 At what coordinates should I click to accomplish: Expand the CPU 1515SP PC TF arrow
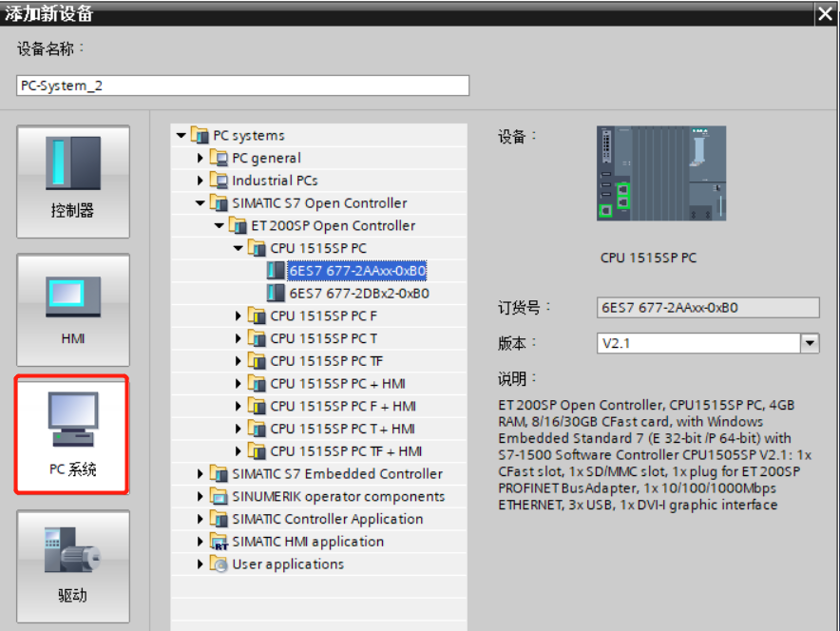coord(239,361)
